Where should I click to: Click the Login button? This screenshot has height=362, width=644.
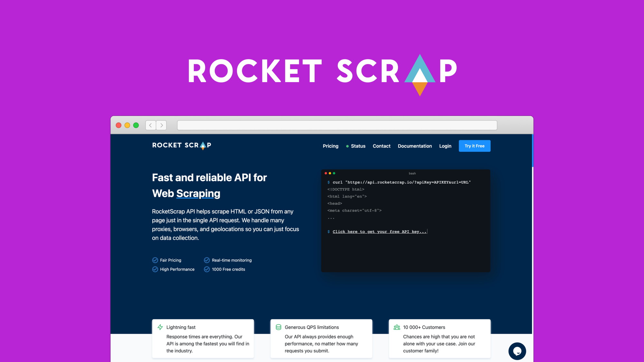445,146
